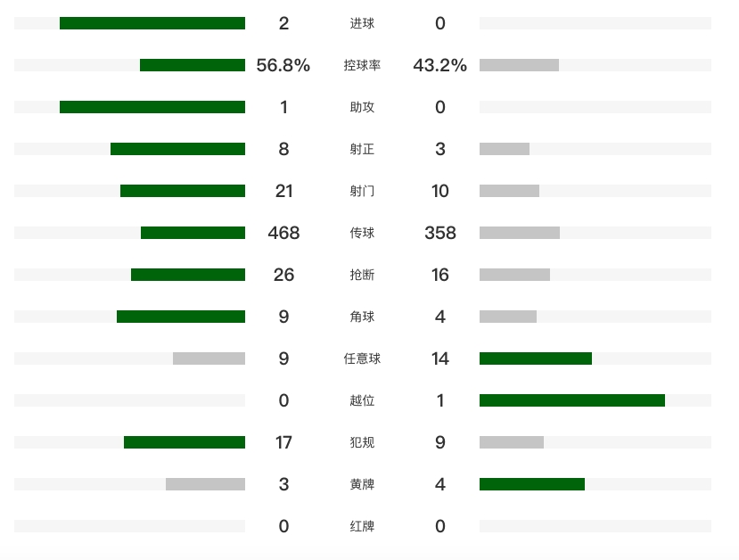Select the 468 passes number

pyautogui.click(x=283, y=233)
